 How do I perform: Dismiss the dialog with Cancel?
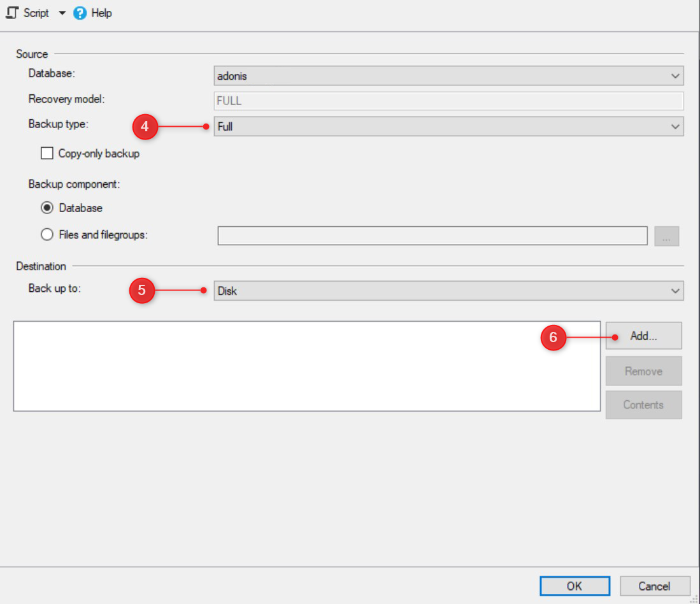(x=655, y=586)
